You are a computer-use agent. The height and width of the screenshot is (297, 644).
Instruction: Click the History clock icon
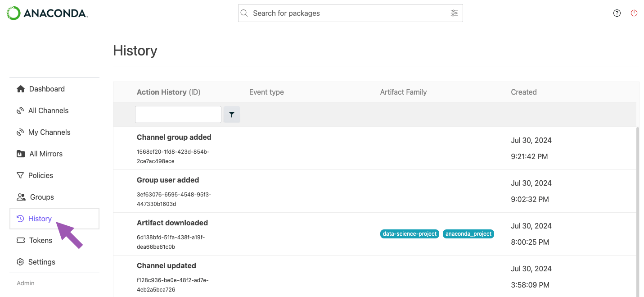point(20,219)
